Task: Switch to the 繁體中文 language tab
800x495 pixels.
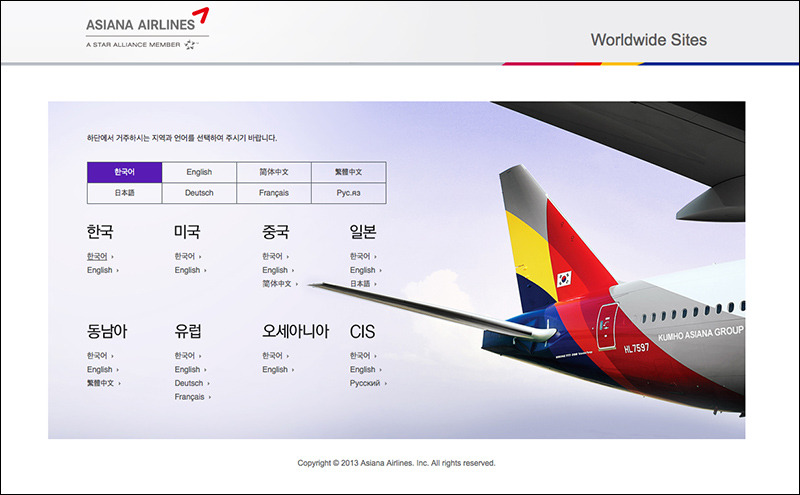Action: click(x=348, y=172)
